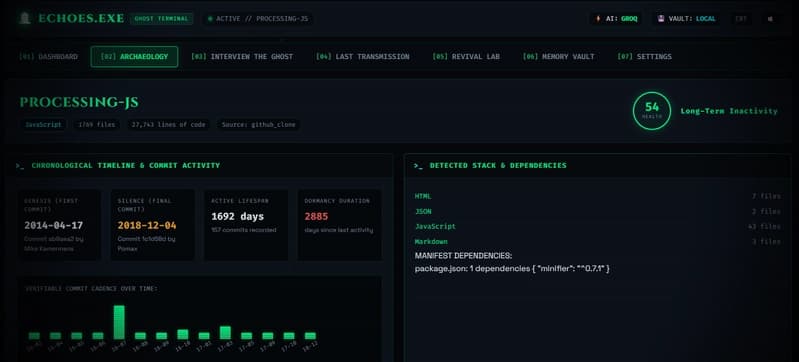Switch to Revival Lab tab
Viewport: 799px width, 362px height.
[466, 57]
